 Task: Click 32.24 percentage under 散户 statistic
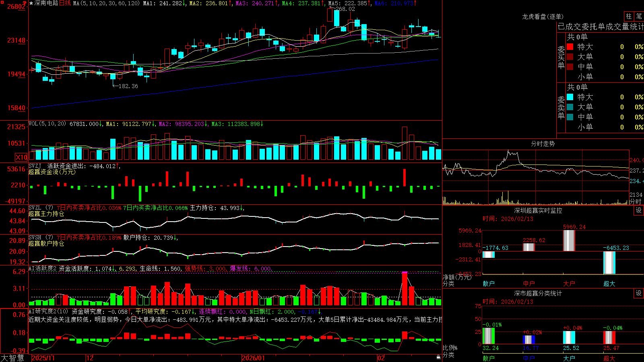point(490,348)
